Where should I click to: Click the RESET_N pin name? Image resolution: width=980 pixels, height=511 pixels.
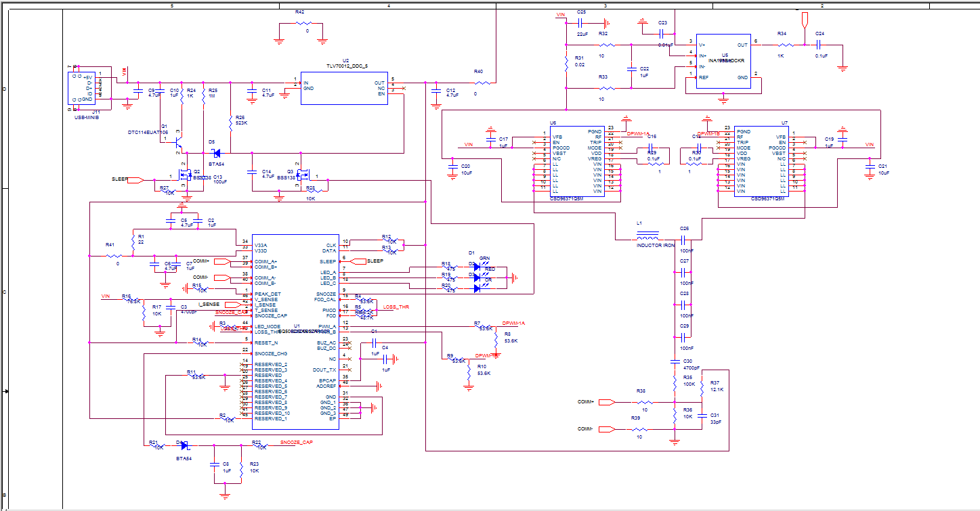(x=266, y=342)
